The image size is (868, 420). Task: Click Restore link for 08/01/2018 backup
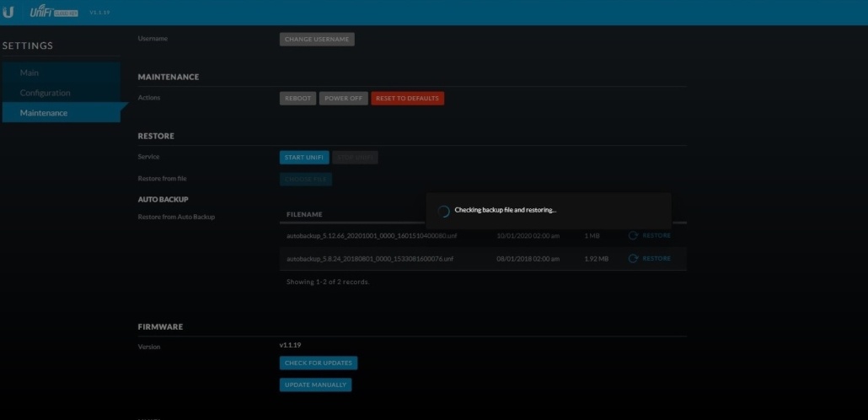656,258
